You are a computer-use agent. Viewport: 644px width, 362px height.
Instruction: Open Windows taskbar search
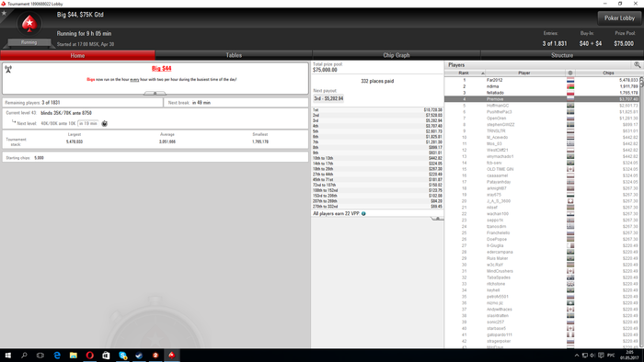24,355
